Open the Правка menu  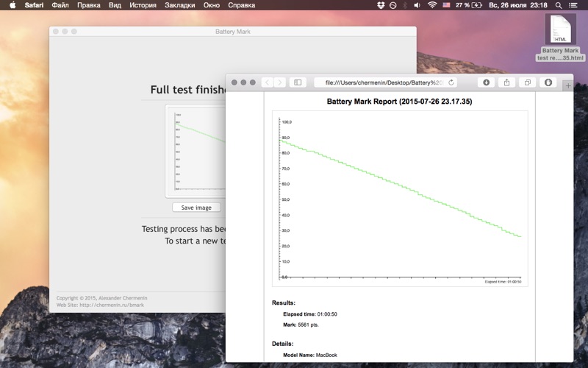point(88,5)
